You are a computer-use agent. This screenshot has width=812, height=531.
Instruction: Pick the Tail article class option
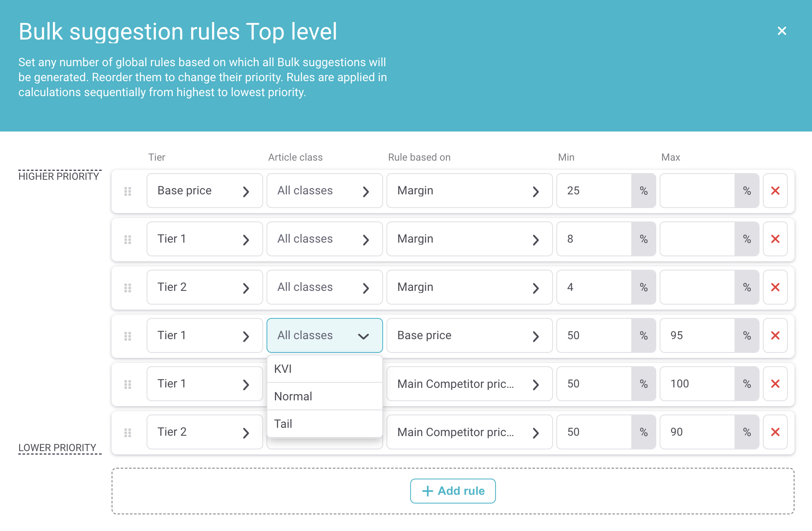[324, 424]
